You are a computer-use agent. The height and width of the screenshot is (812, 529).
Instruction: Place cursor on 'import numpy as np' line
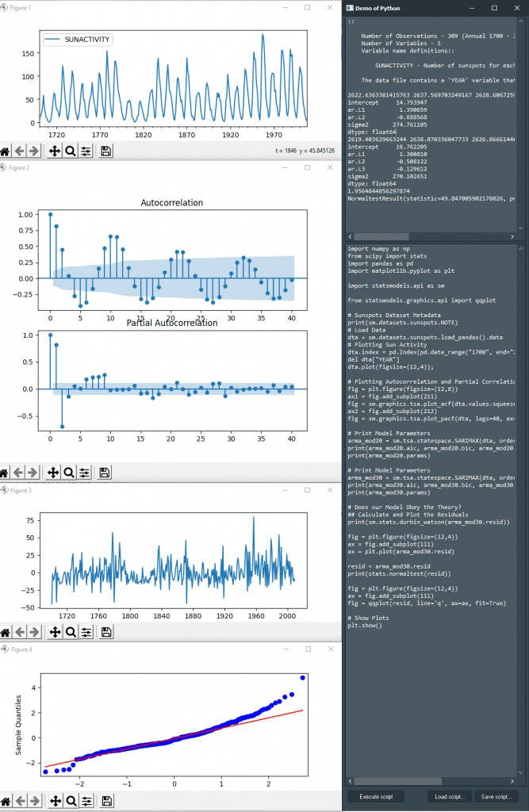point(378,248)
